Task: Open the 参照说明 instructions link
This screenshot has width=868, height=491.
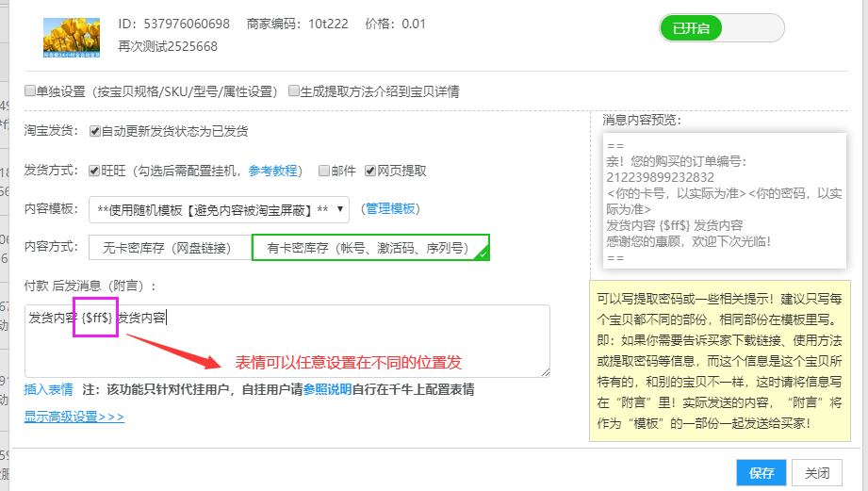Action: [327, 389]
